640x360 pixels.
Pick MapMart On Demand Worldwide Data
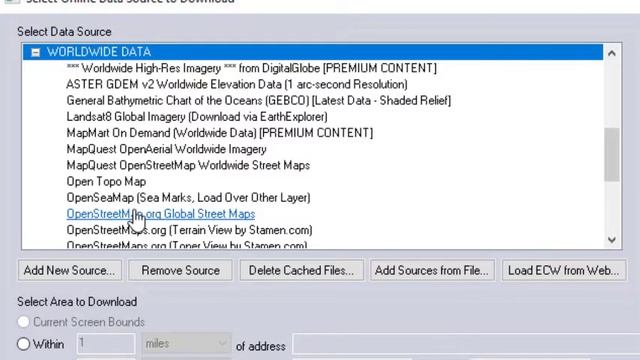click(220, 133)
